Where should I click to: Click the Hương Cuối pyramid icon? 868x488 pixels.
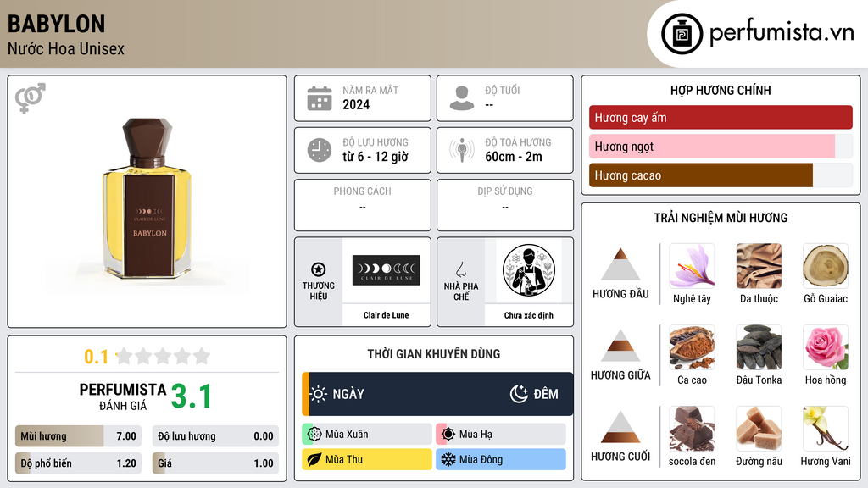click(x=620, y=427)
